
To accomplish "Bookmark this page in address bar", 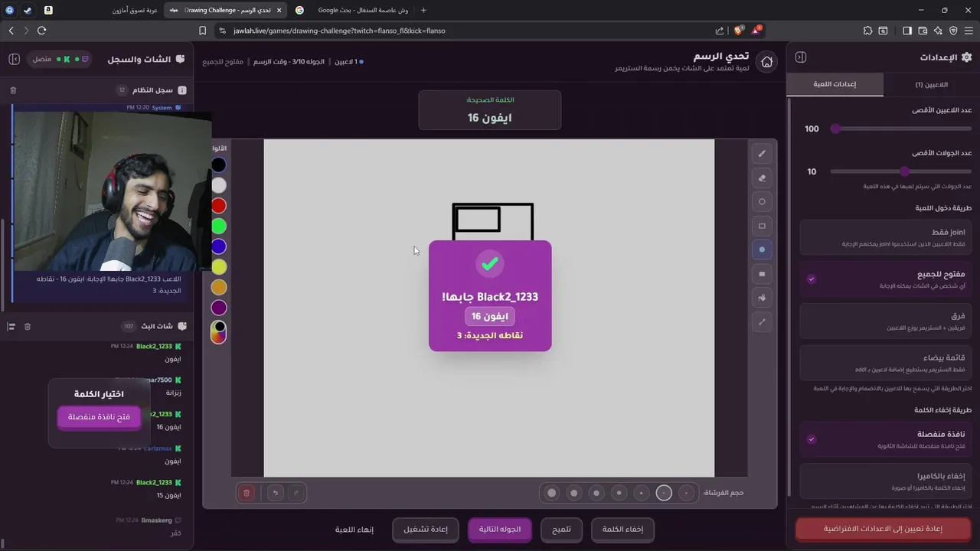I will (x=203, y=31).
